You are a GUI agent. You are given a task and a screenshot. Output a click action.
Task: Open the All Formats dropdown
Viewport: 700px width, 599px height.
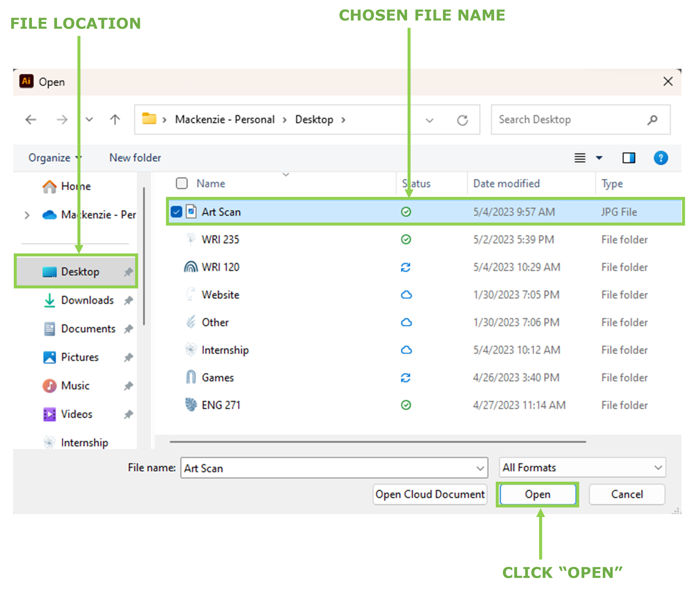[x=582, y=468]
